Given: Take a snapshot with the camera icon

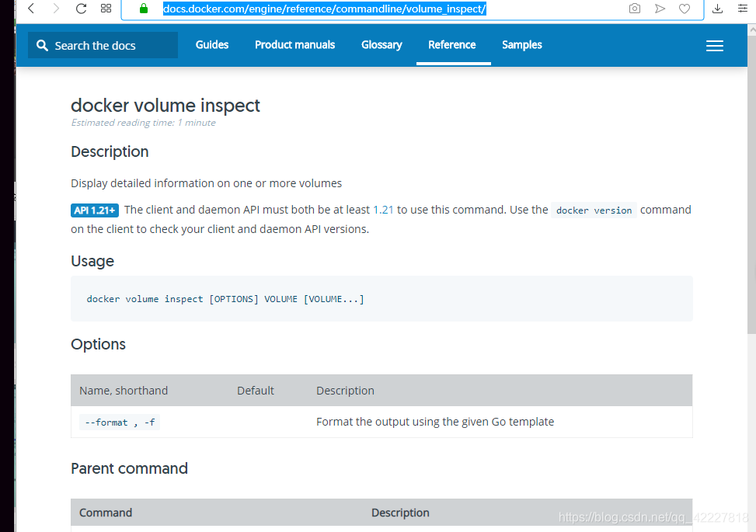Looking at the screenshot, I should (635, 9).
